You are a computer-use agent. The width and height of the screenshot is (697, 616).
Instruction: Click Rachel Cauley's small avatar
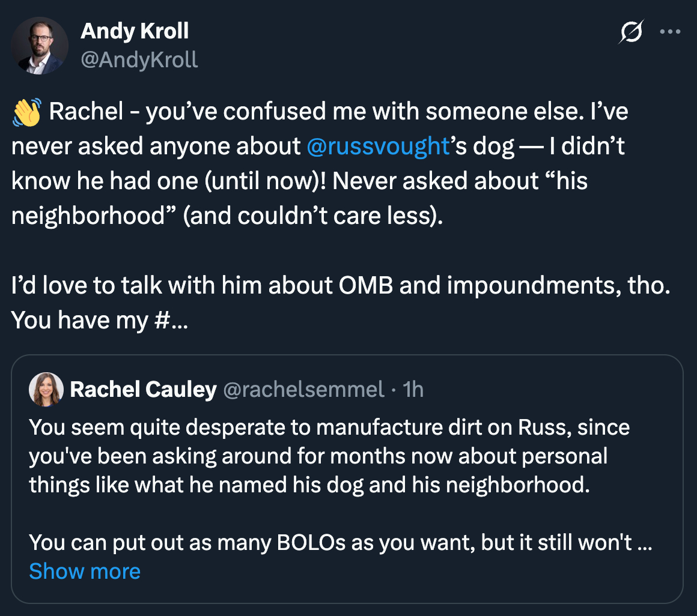click(x=46, y=390)
